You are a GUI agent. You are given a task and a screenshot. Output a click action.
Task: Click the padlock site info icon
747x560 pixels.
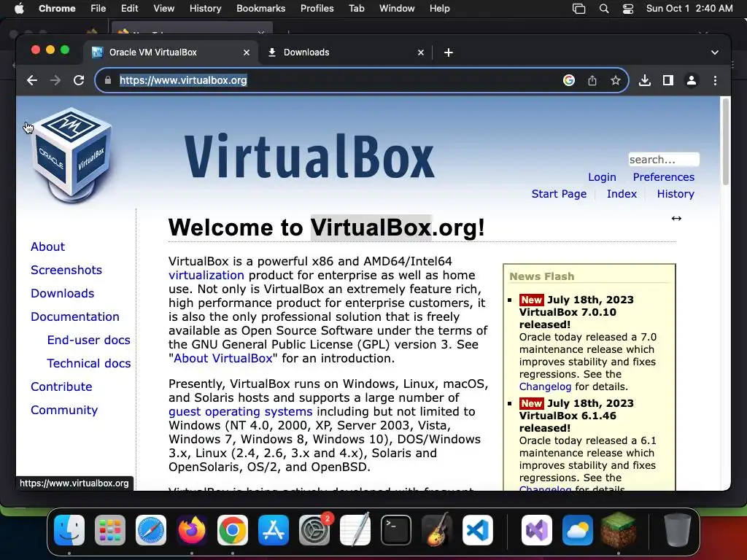108,80
